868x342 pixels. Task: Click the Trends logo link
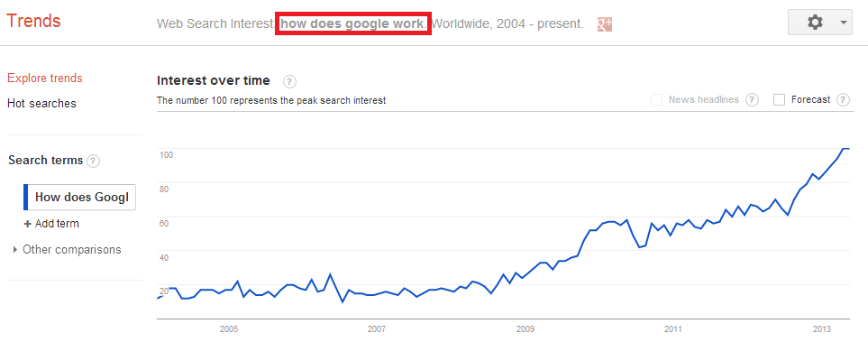tap(33, 21)
